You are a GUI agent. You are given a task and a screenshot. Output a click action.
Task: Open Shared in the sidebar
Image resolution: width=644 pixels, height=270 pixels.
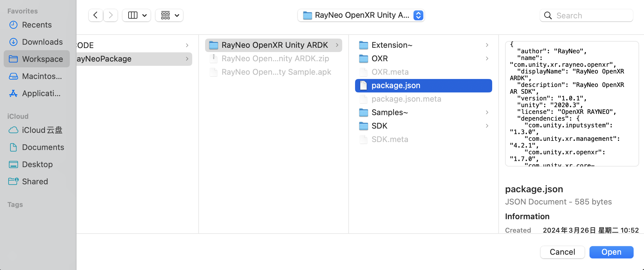(x=37, y=182)
